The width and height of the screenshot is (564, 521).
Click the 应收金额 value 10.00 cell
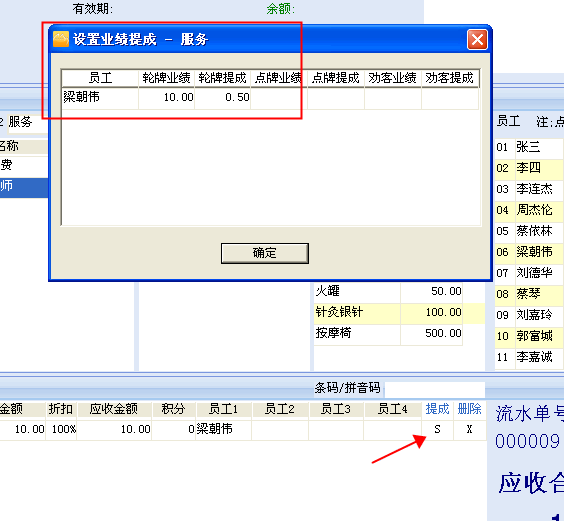[114, 429]
